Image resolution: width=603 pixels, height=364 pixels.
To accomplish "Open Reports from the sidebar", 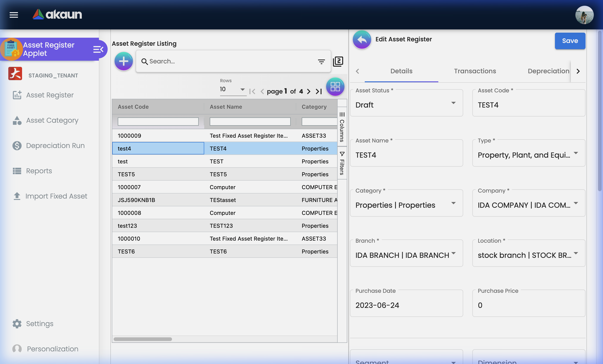I will click(x=39, y=171).
